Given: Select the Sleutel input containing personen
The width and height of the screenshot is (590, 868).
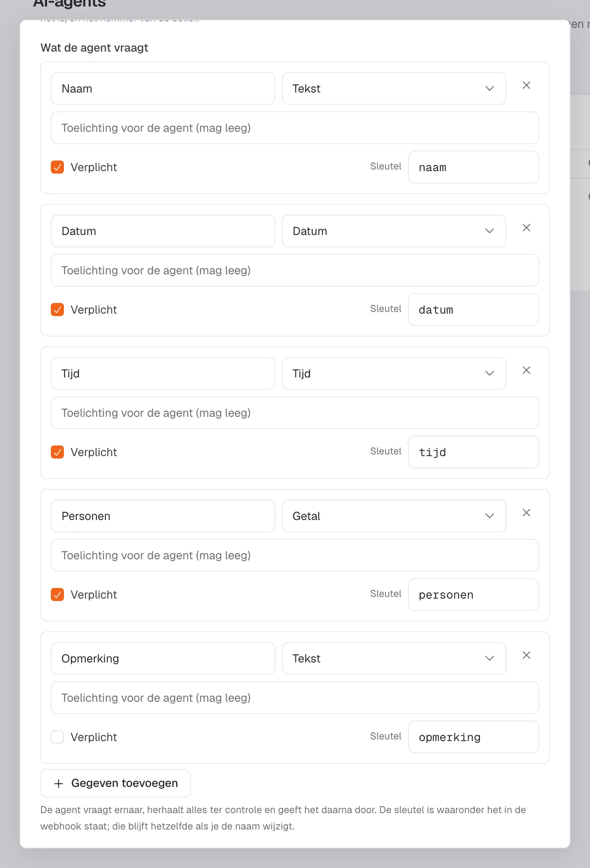Looking at the screenshot, I should pyautogui.click(x=474, y=594).
